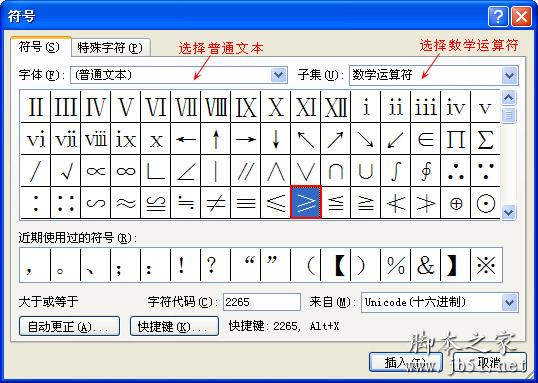Pick the recently used exclamation mark

click(x=186, y=265)
